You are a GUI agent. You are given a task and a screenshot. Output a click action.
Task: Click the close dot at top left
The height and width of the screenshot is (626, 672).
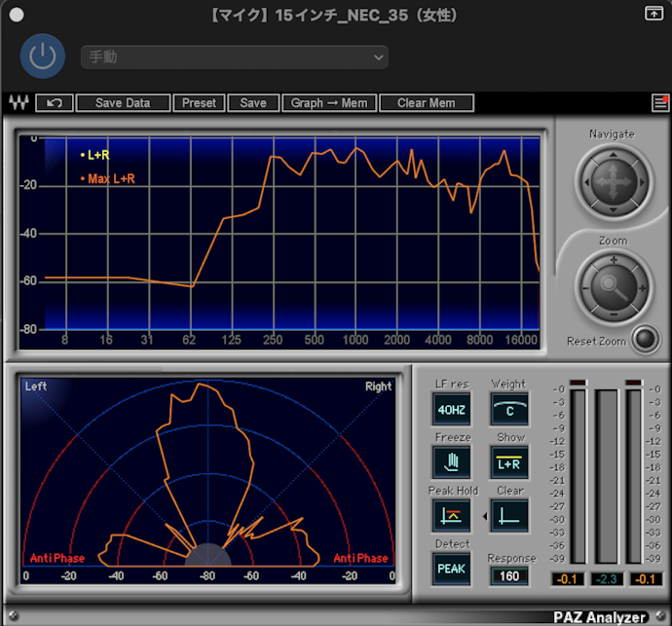coord(17,15)
